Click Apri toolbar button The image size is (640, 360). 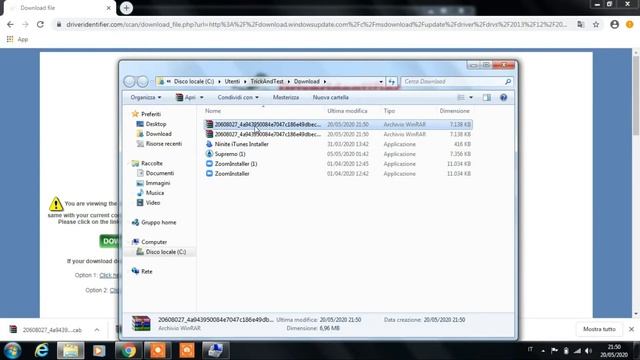186,98
